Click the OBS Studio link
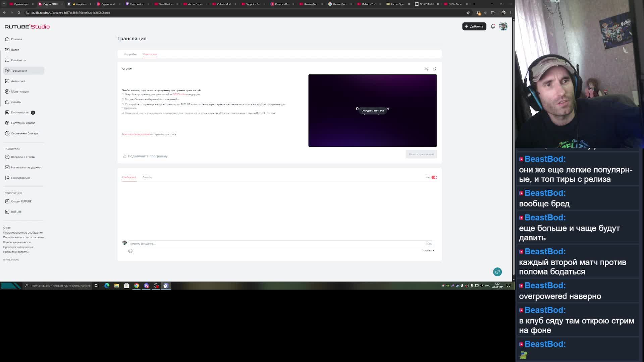 (x=179, y=94)
